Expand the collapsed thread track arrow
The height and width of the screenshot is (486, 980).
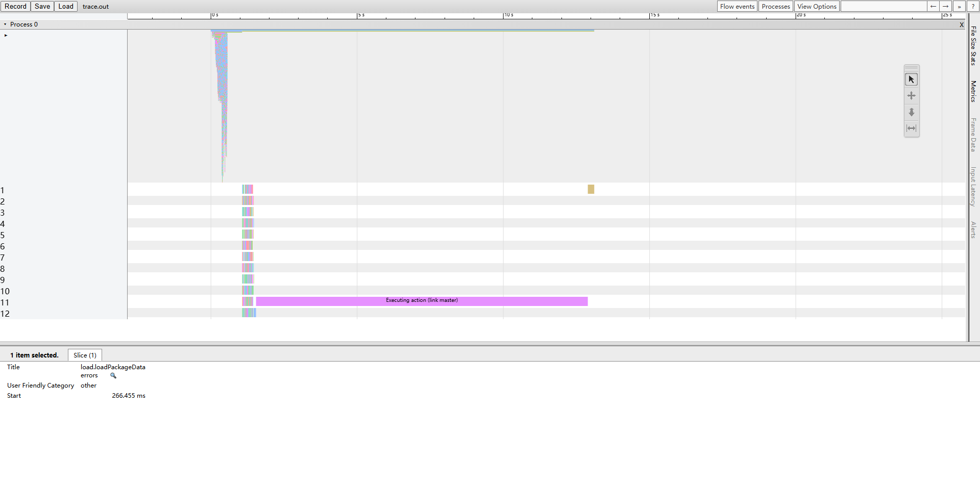point(6,35)
